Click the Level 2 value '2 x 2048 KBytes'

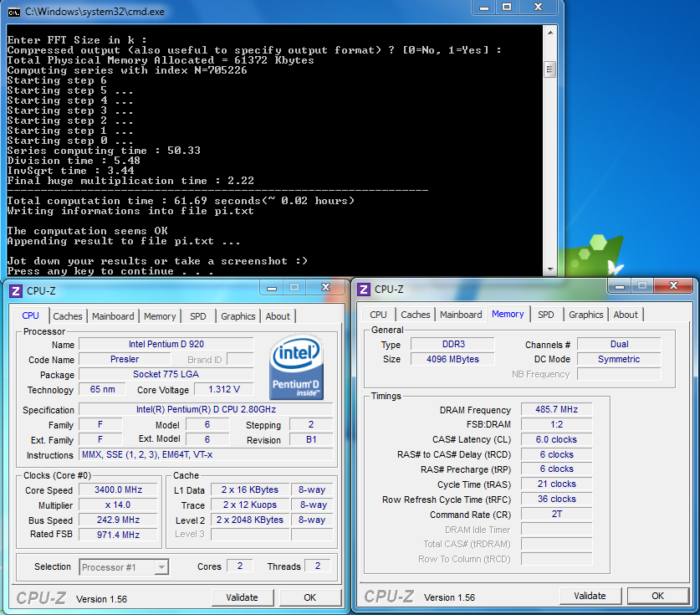250,520
